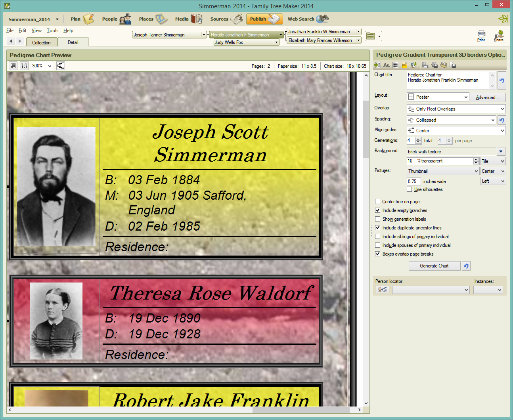513x420 pixels.
Task: Uncheck Include duplicate ancestor lines
Action: [378, 228]
